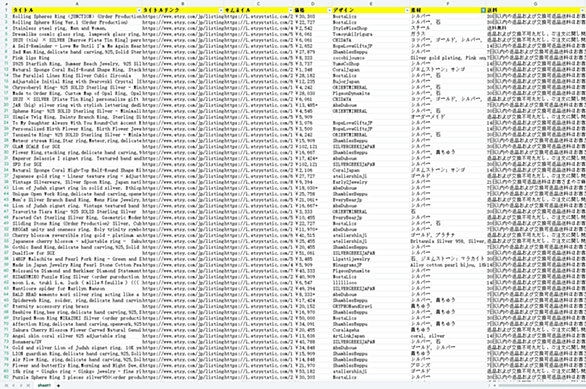Select the "Stainless steel ring" title cell
The height and width of the screenshot is (389, 586).
(77, 28)
